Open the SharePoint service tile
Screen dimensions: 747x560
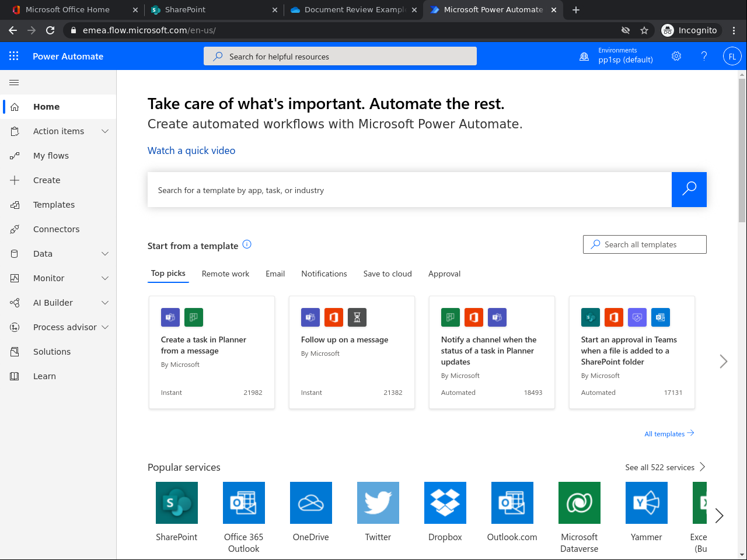point(176,503)
